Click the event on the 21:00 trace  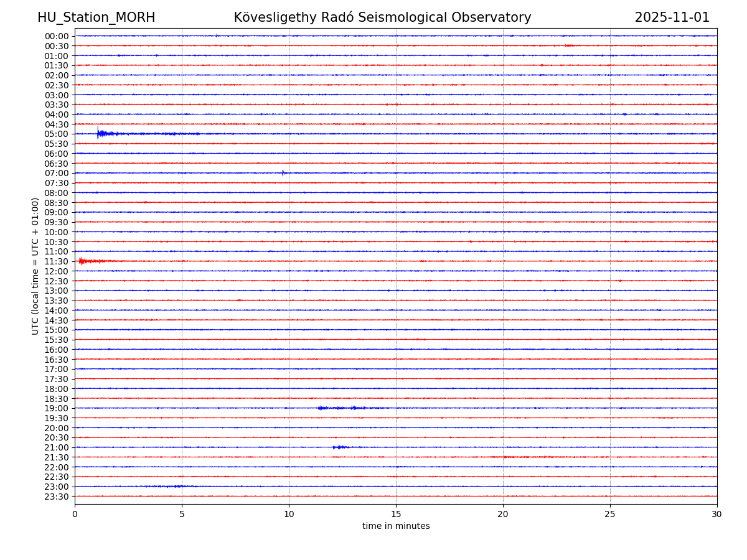[x=339, y=447]
